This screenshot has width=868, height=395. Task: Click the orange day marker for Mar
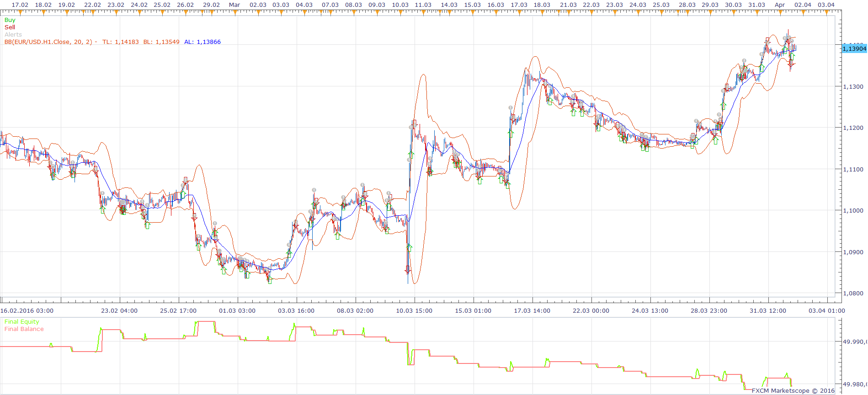[235, 13]
